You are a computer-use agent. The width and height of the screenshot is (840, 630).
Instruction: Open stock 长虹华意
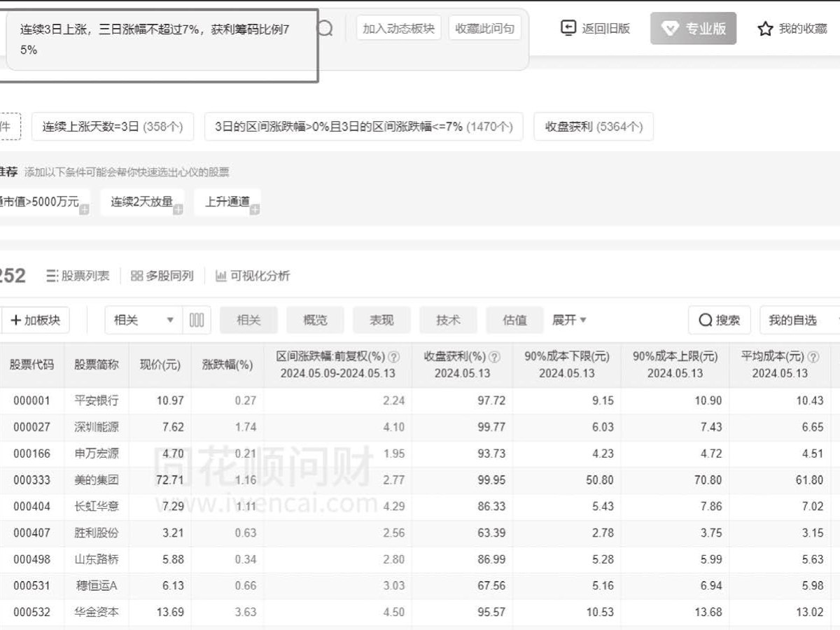(97, 506)
